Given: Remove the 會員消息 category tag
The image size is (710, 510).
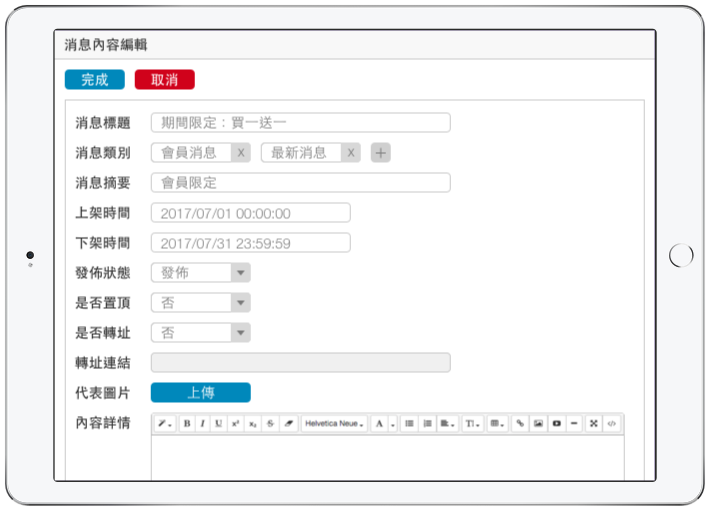Looking at the screenshot, I should pos(241,153).
